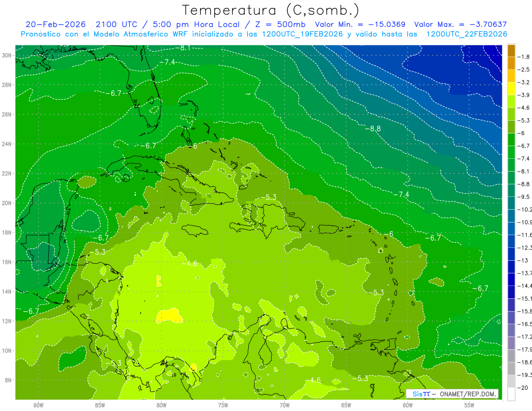Click the "-18.6" value in the color legend
Viewport: 532px width, 411px height.
click(x=525, y=362)
